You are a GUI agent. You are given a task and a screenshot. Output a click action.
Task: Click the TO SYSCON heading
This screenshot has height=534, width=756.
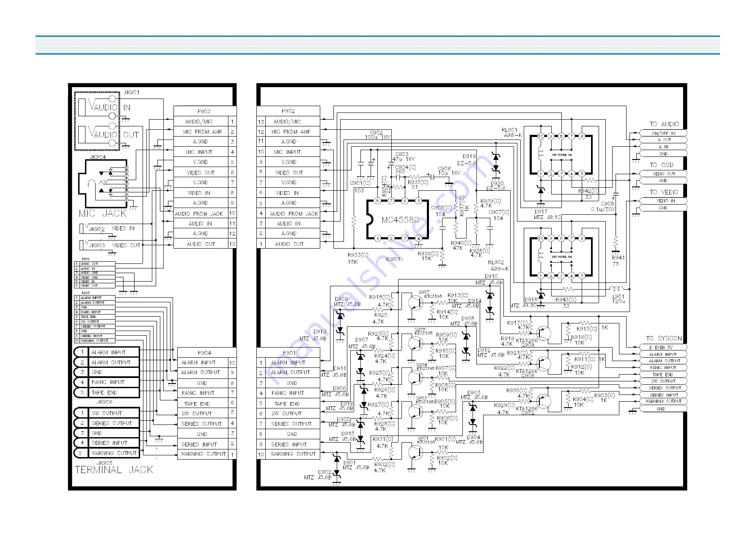click(664, 339)
